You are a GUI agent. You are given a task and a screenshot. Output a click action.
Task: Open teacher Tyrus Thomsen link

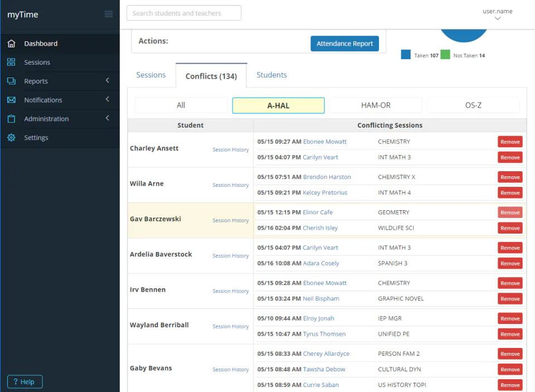pyautogui.click(x=324, y=334)
